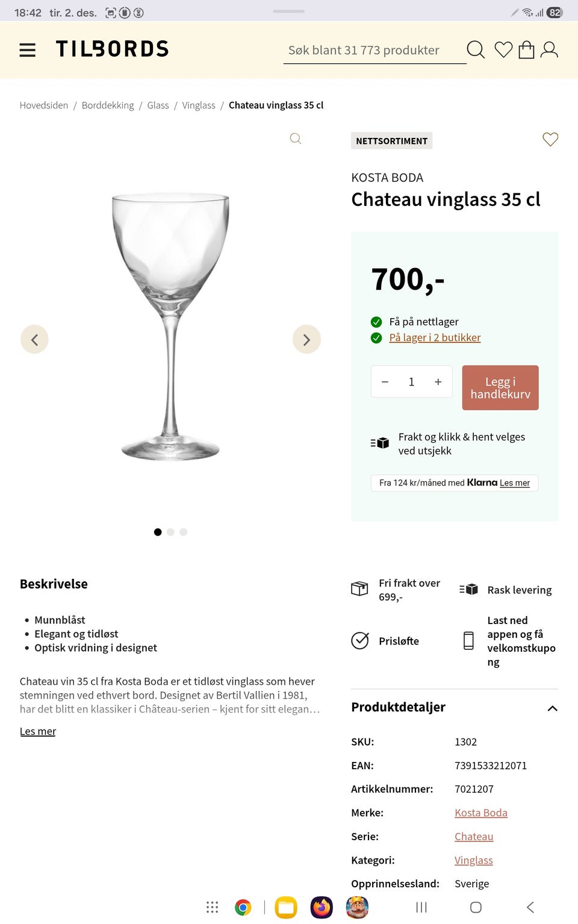Increase quantity with the plus button
578x924 pixels.
[x=438, y=381]
